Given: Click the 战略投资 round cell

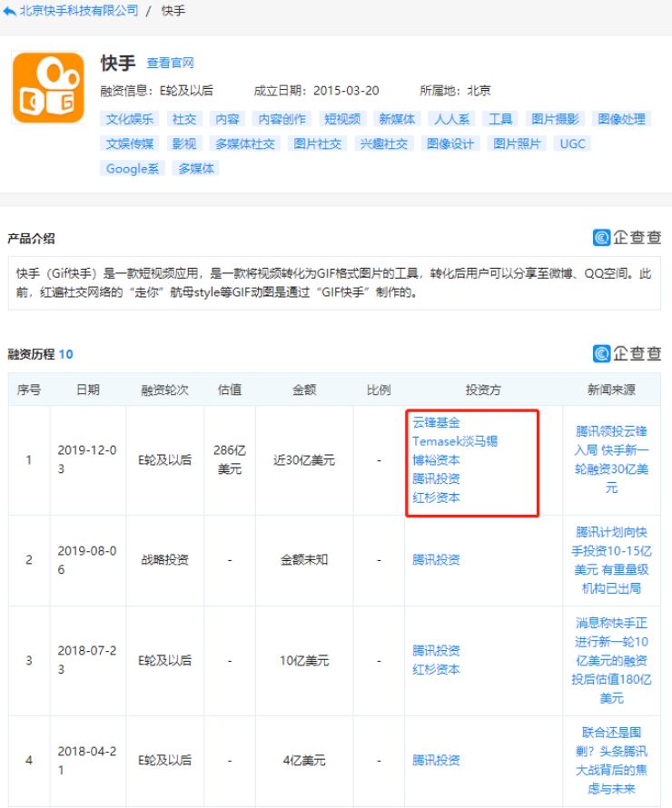Looking at the screenshot, I should (165, 559).
